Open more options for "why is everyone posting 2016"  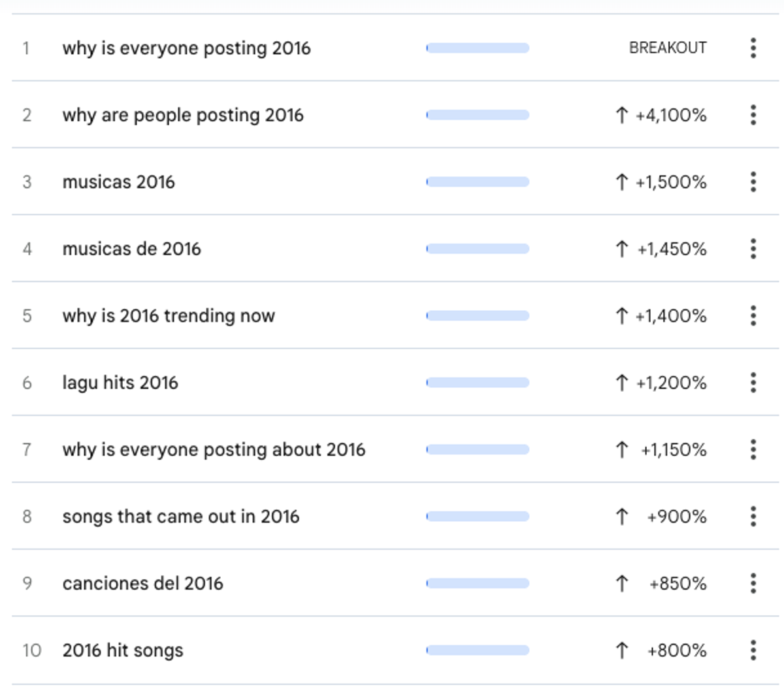tap(753, 48)
